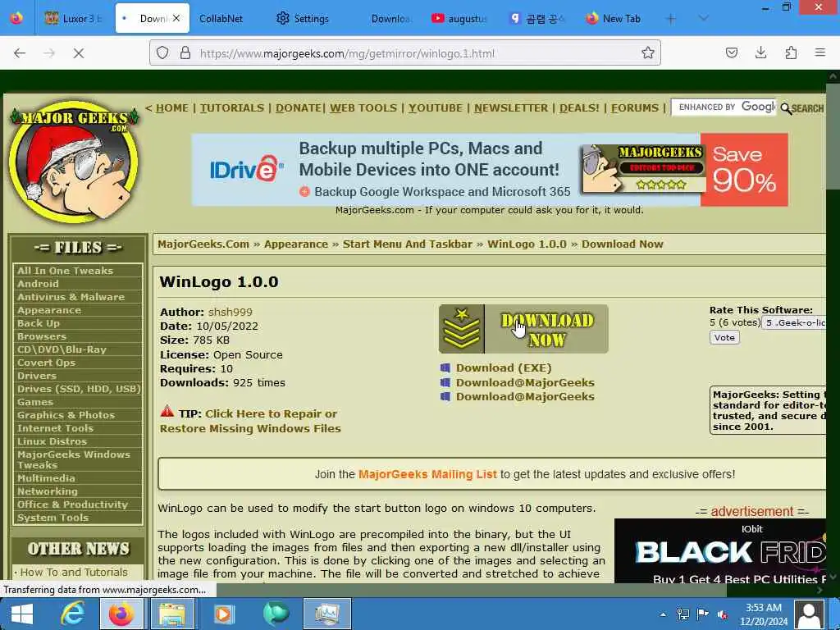Open the media player taskbar icon
Screen dimensions: 840x630
pos(223,614)
